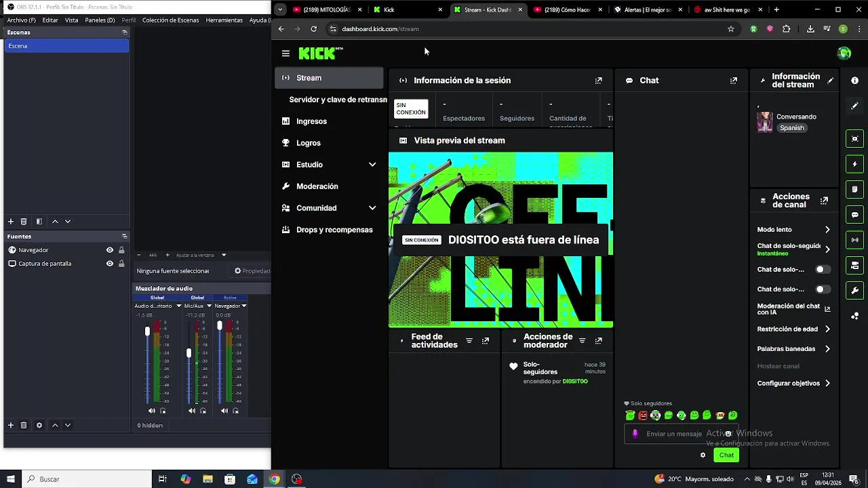Toggle visibility of Navegador source
The height and width of the screenshot is (488, 868).
[110, 250]
